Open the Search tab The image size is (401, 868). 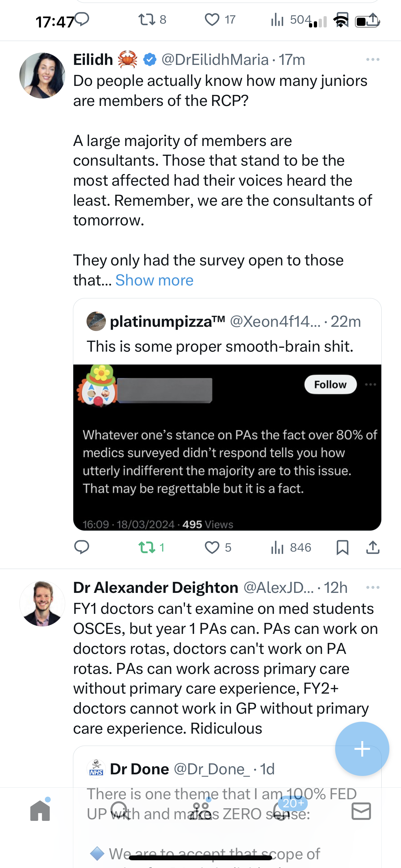[120, 811]
